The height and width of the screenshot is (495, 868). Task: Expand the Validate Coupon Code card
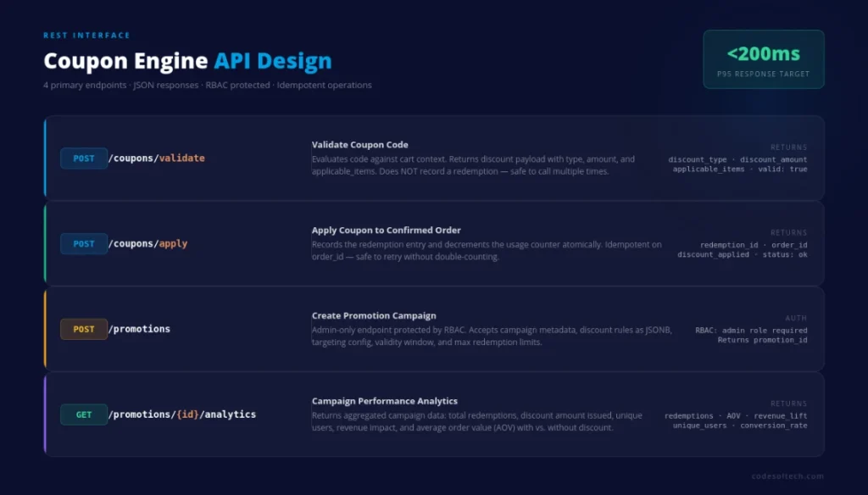coord(434,159)
